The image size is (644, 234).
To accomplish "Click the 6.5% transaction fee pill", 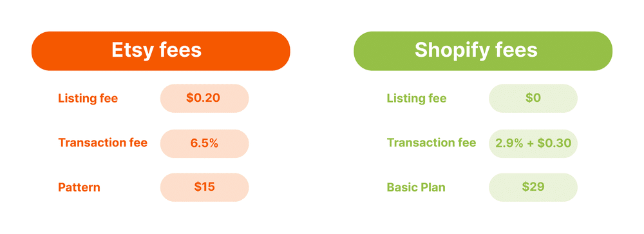I will pyautogui.click(x=205, y=144).
